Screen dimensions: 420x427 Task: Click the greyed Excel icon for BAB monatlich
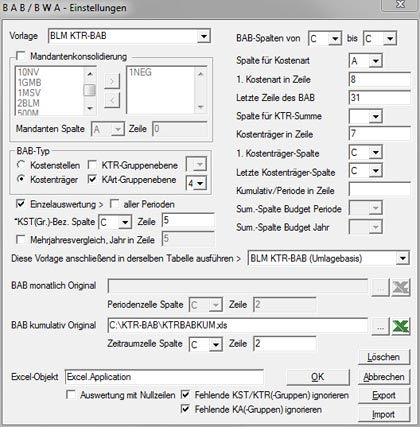pyautogui.click(x=401, y=287)
